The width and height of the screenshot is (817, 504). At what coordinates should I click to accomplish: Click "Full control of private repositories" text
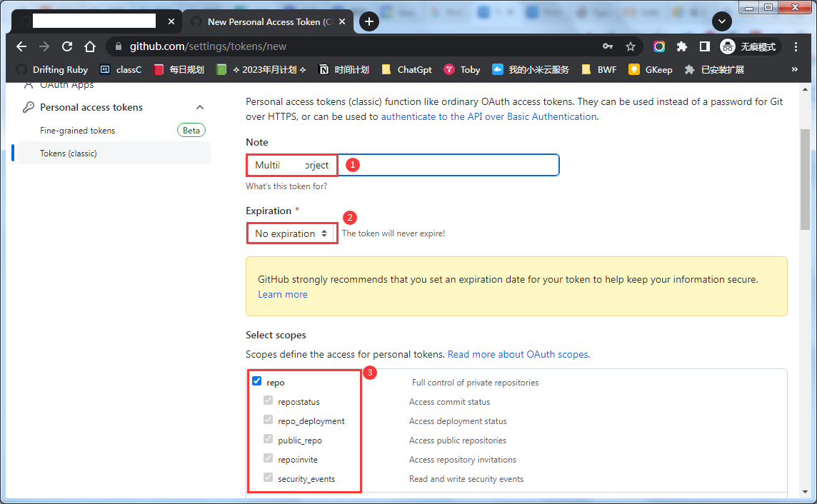coord(475,383)
